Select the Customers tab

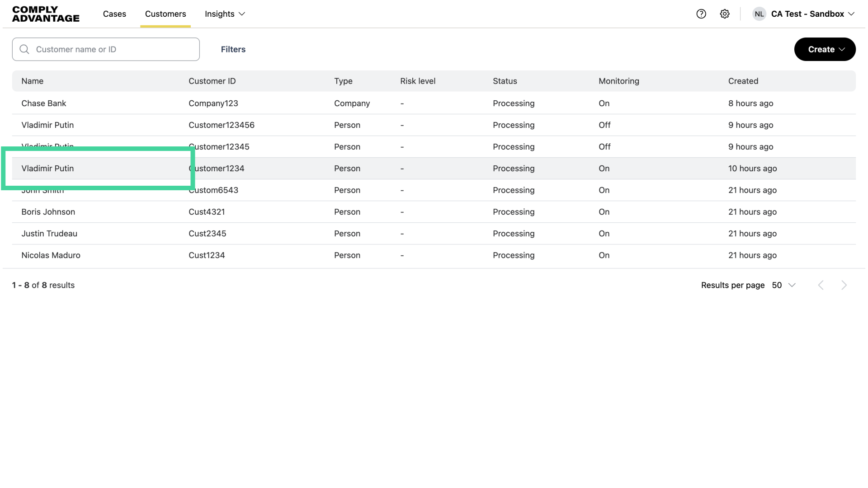[x=165, y=14]
